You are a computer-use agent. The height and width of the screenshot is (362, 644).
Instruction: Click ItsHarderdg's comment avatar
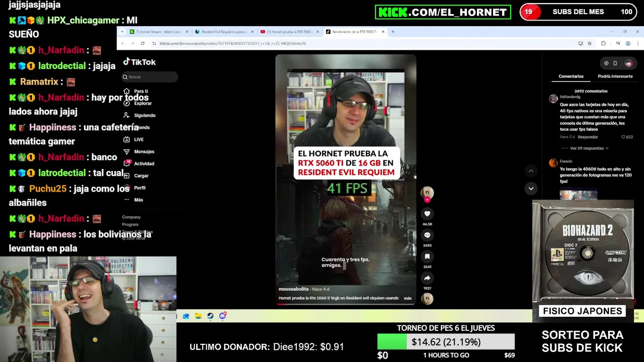pyautogui.click(x=553, y=99)
